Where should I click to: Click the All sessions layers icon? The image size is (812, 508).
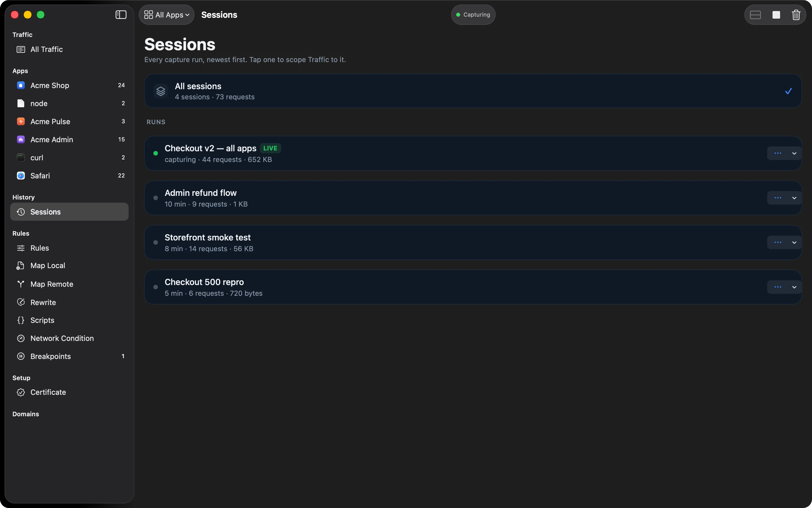[161, 91]
